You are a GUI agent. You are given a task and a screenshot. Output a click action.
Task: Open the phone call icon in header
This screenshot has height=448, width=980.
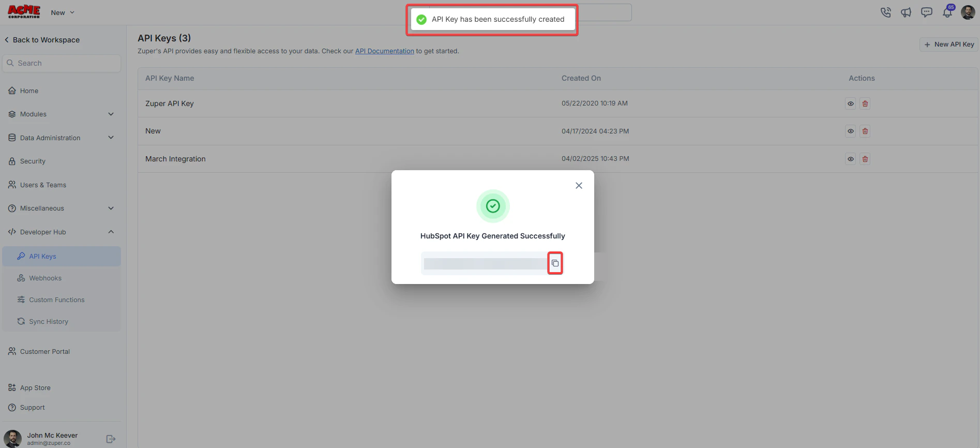885,12
